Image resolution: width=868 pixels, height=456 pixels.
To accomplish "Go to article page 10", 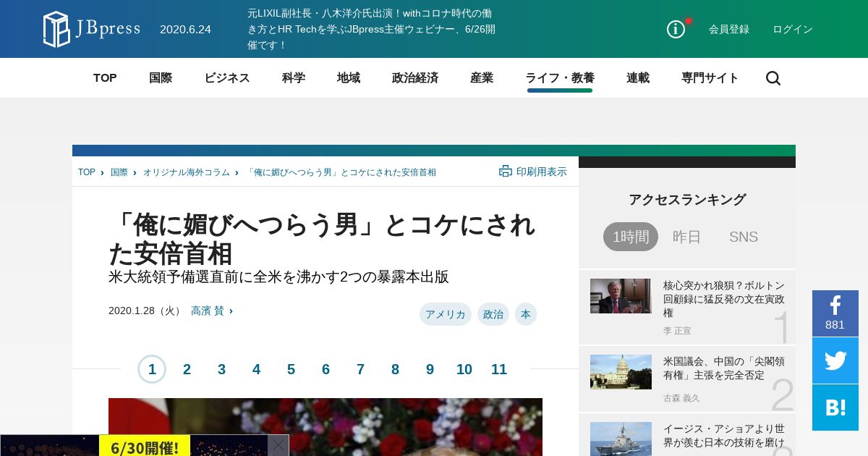I will 464,369.
